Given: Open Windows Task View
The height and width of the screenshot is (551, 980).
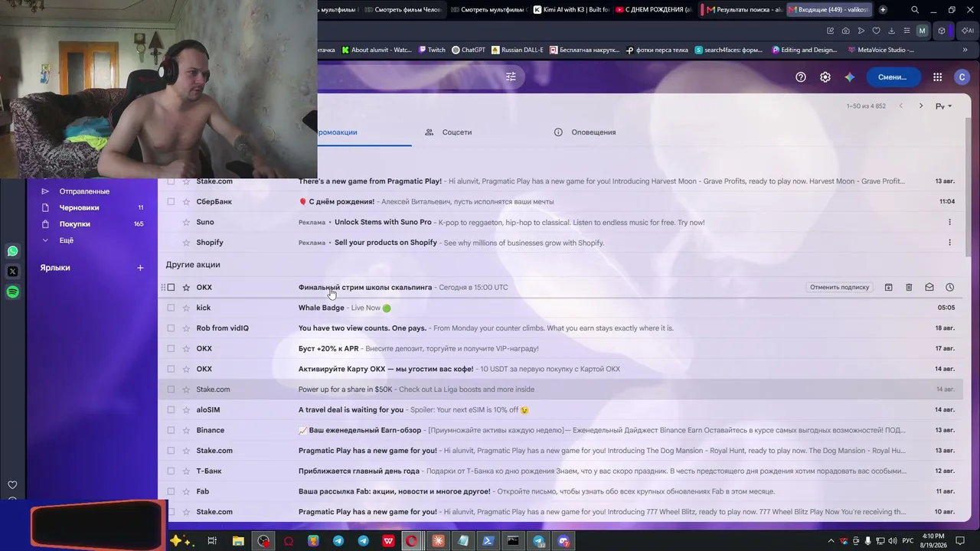Looking at the screenshot, I should [x=212, y=541].
